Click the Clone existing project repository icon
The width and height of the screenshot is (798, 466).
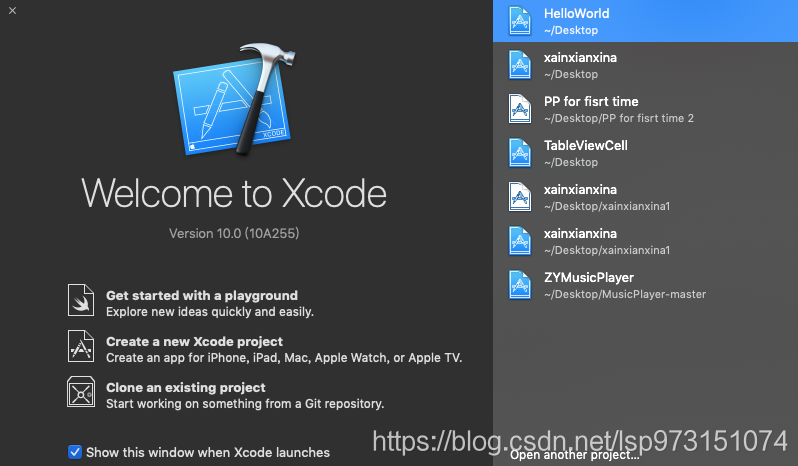click(81, 392)
